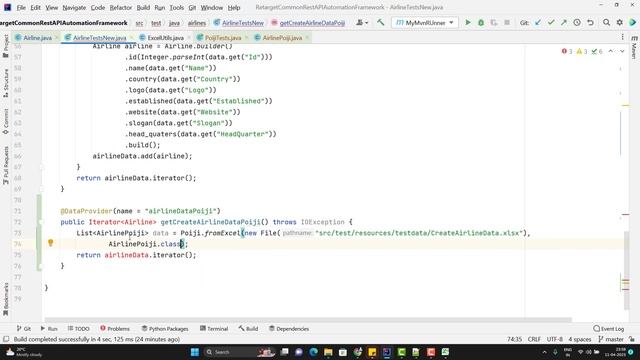Toggle tool window quick access icon in status bar
The width and height of the screenshot is (640, 360).
tap(6, 339)
